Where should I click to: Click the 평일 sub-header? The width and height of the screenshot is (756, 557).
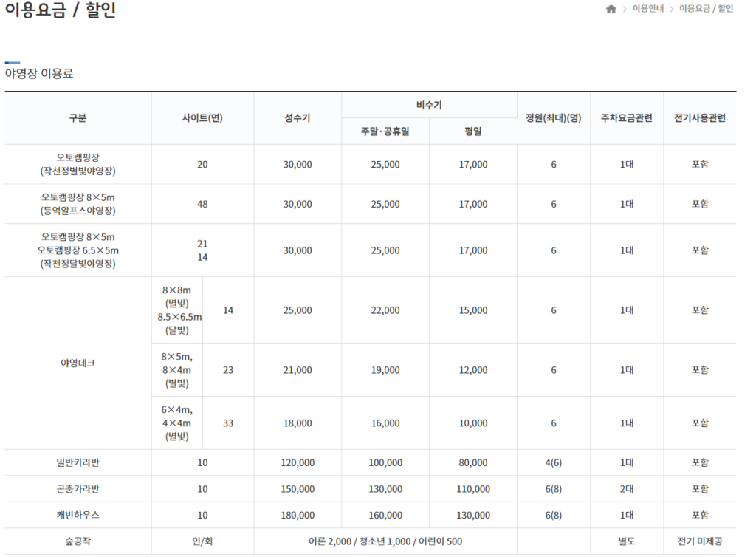(472, 131)
